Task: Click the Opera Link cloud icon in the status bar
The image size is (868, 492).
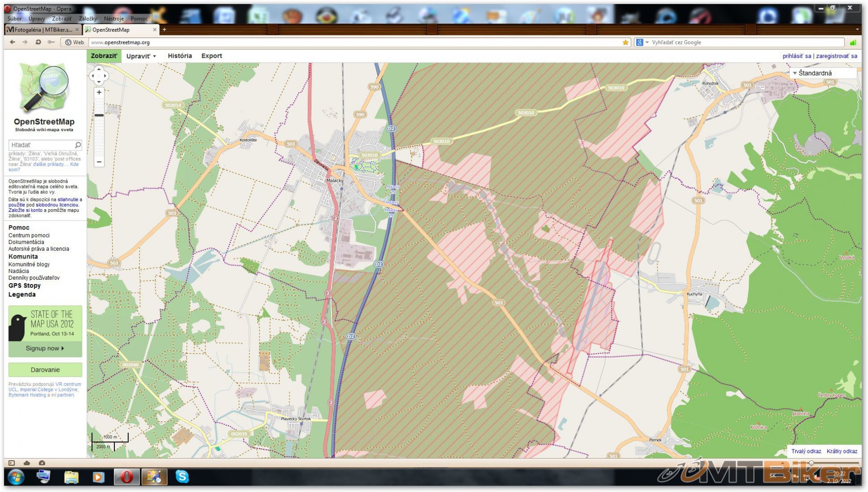Action: coord(27,463)
